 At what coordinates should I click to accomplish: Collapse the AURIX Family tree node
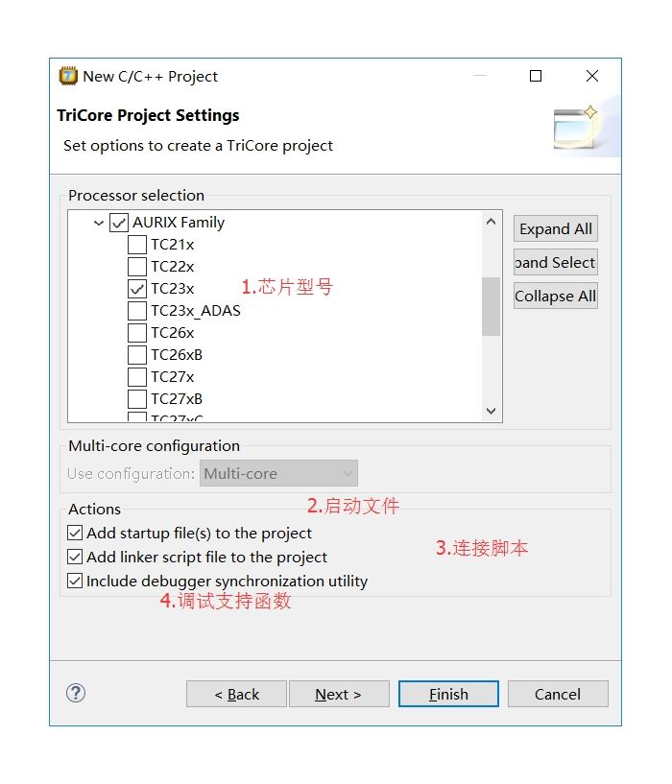point(99,222)
